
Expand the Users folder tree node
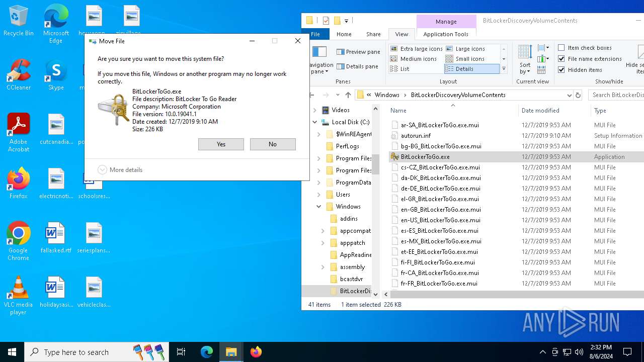(319, 195)
